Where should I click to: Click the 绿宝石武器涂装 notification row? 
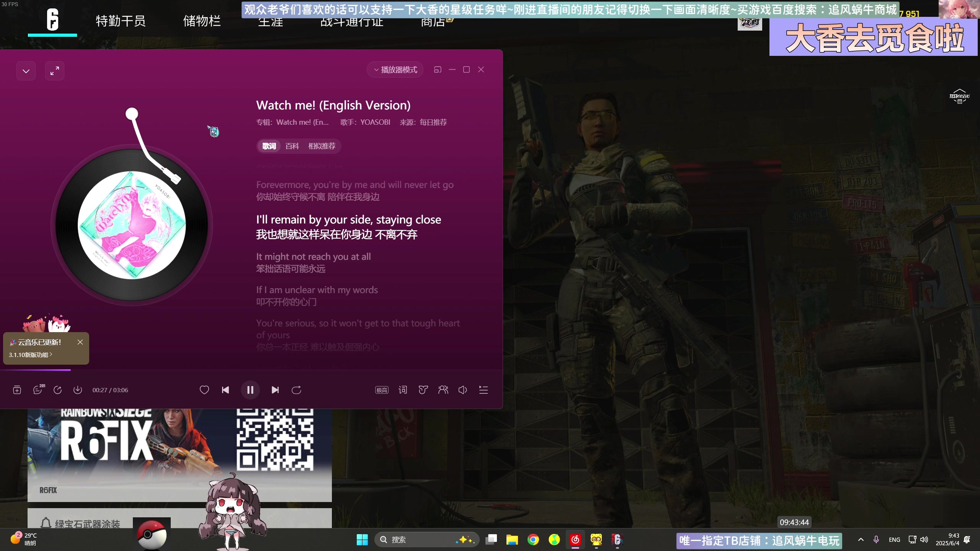click(x=180, y=518)
